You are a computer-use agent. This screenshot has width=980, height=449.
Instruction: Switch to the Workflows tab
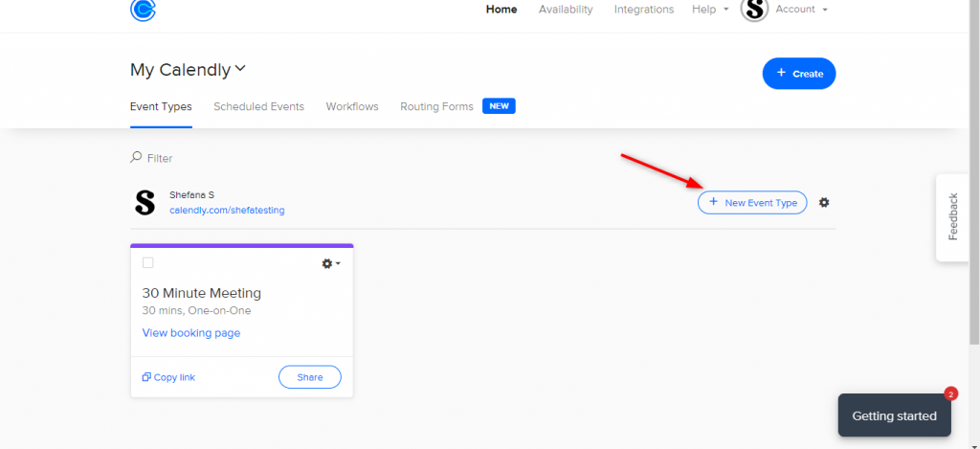coord(352,107)
